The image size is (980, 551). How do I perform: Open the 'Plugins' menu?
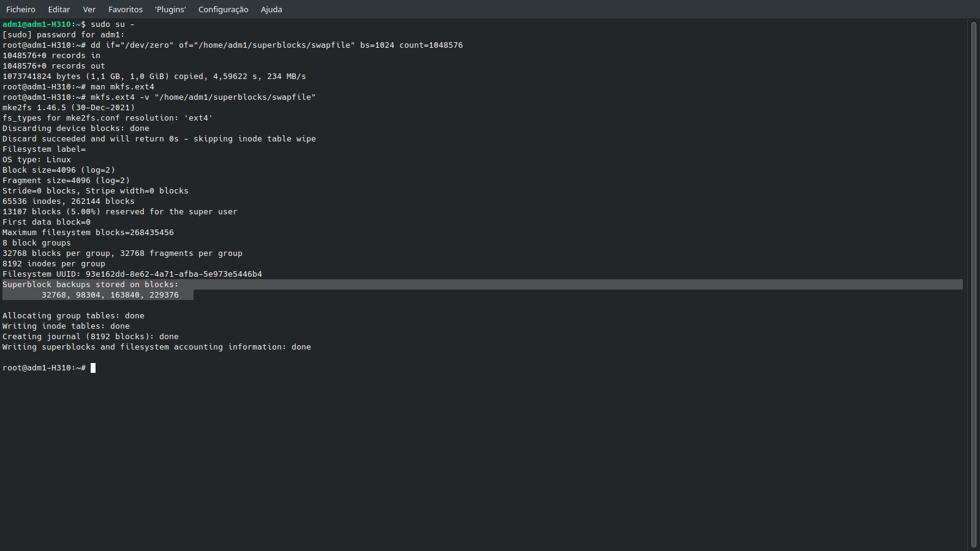click(x=170, y=9)
